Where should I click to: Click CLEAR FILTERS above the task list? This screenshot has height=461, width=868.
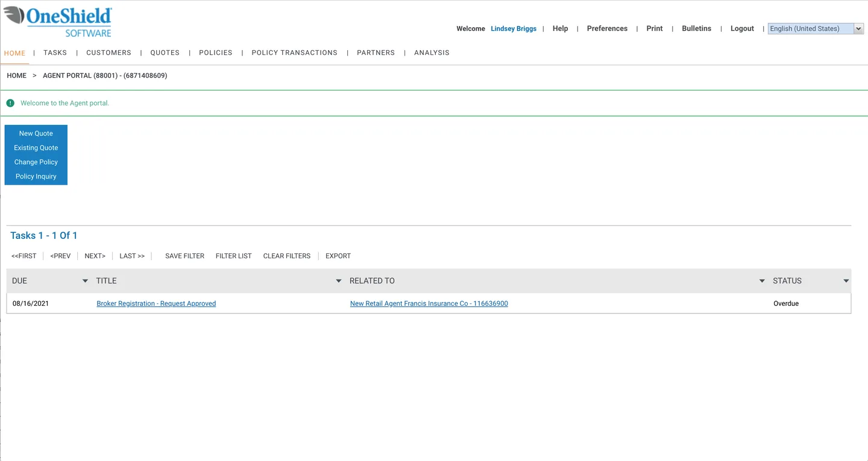coord(286,256)
